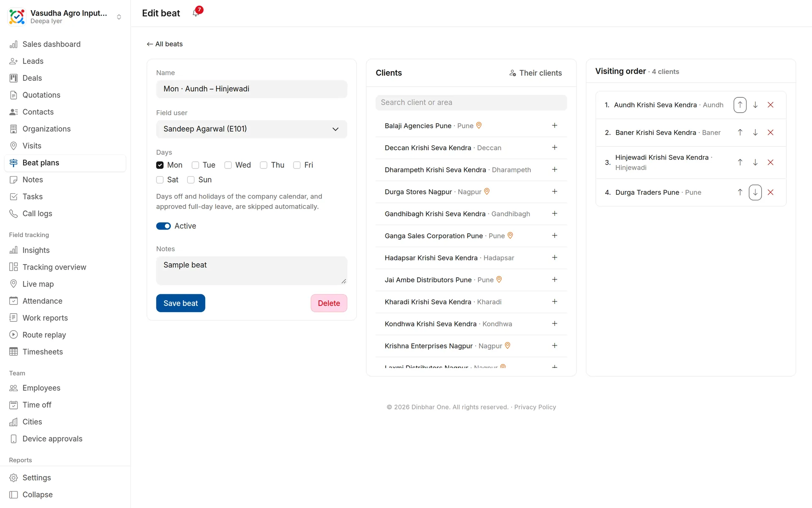The image size is (812, 508).
Task: Open the notifications bell icon
Action: pyautogui.click(x=196, y=13)
